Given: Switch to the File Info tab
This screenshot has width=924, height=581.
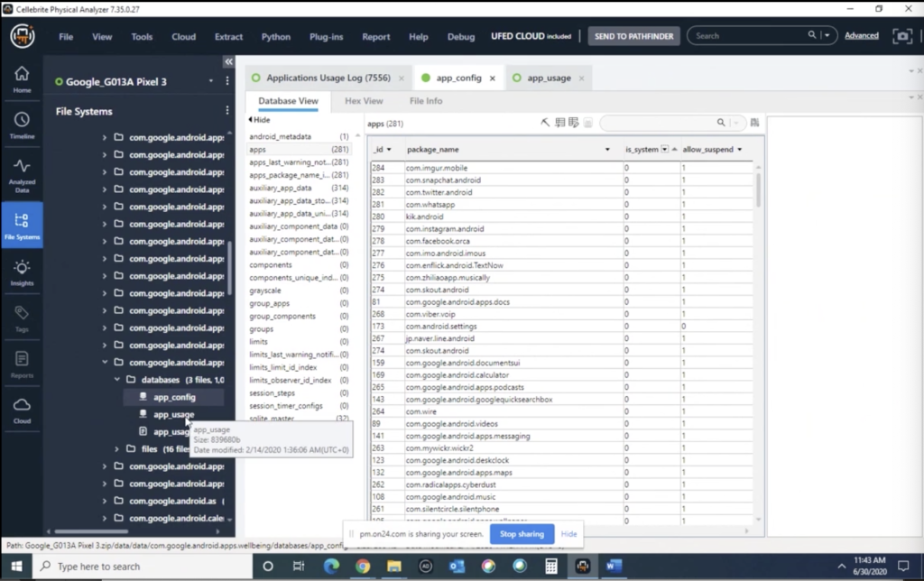Looking at the screenshot, I should pyautogui.click(x=426, y=101).
